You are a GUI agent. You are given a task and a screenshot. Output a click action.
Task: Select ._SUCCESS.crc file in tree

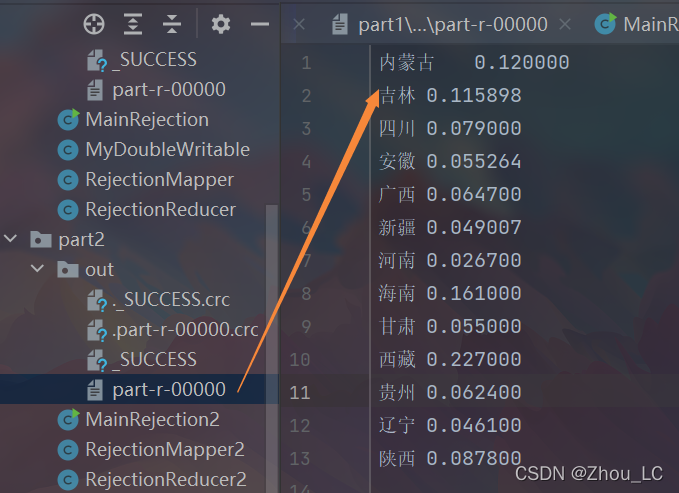point(171,300)
